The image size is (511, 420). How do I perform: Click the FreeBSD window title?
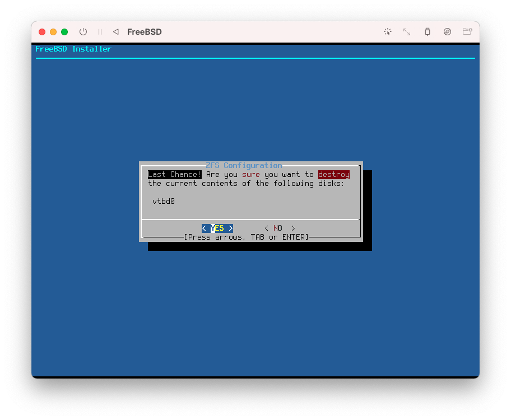pos(145,31)
